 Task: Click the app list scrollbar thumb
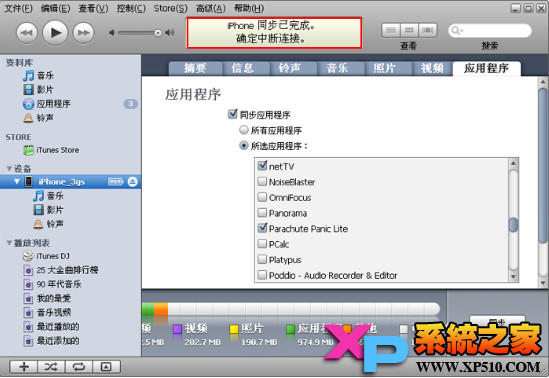click(513, 225)
